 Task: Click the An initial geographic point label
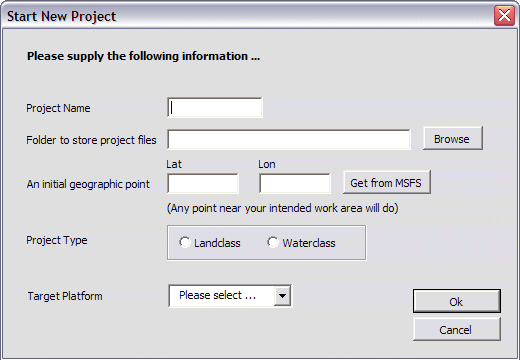88,184
